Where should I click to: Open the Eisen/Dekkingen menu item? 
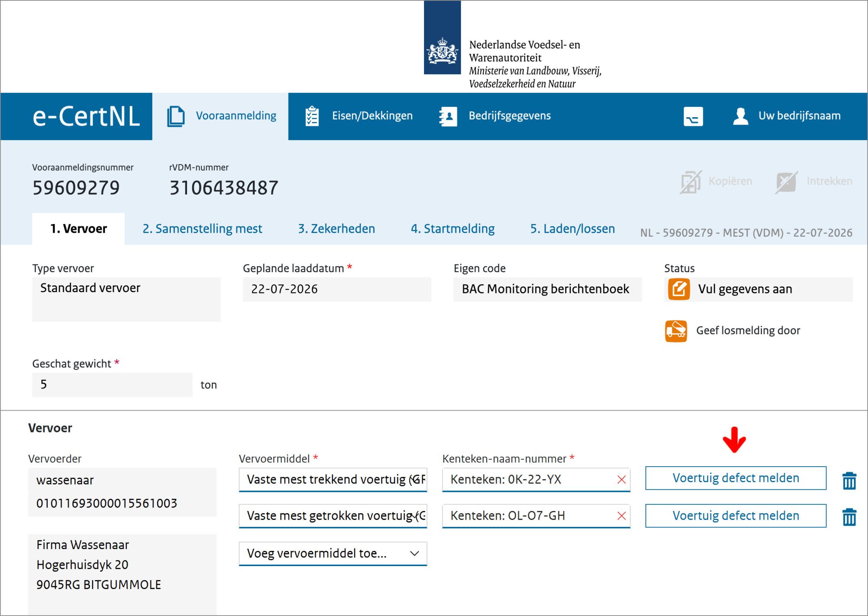tap(372, 116)
